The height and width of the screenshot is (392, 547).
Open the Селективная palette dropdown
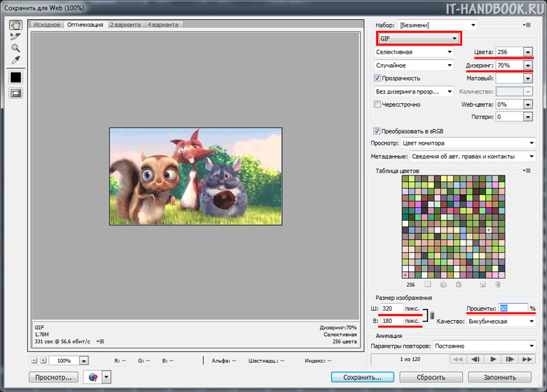pyautogui.click(x=414, y=52)
